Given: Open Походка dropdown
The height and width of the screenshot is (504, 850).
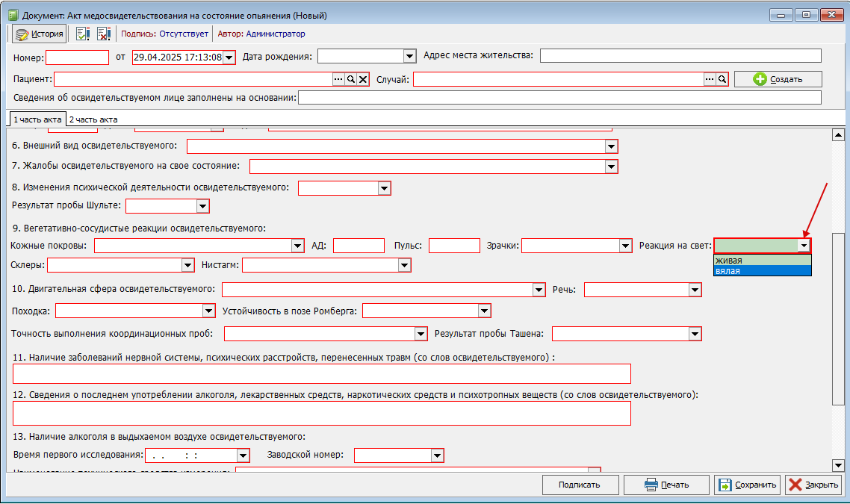Looking at the screenshot, I should click(x=208, y=311).
